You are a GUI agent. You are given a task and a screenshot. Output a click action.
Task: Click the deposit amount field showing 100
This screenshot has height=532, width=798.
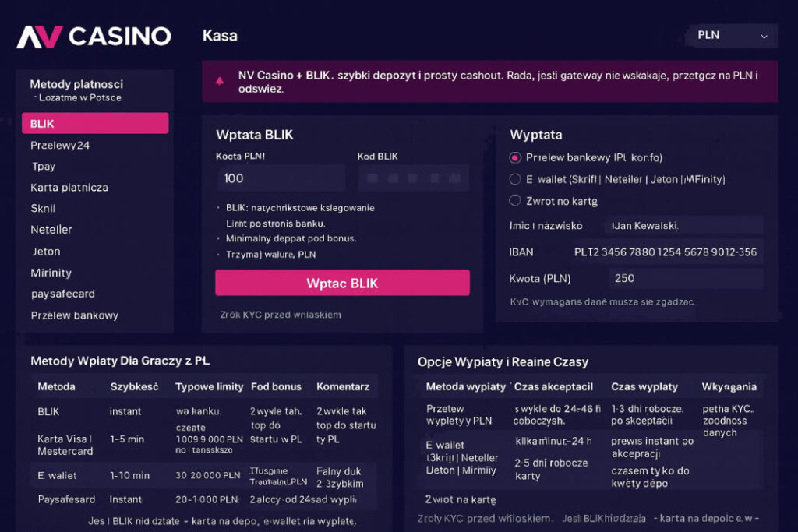(x=281, y=178)
